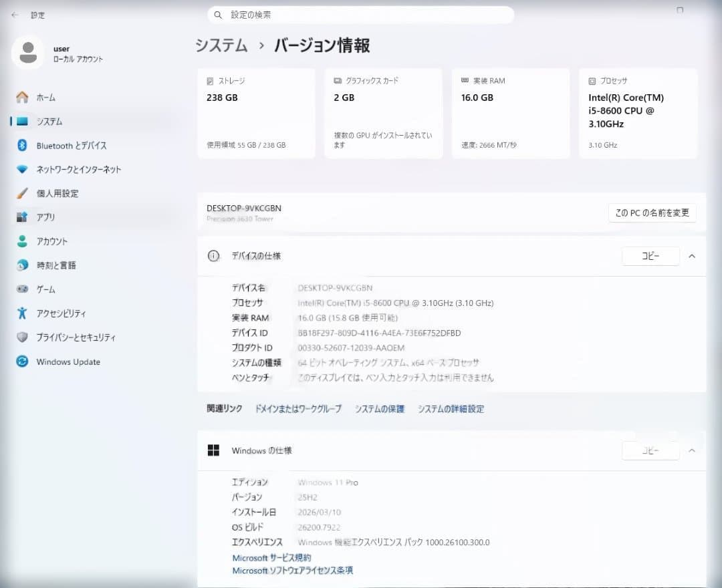Image resolution: width=722 pixels, height=588 pixels.
Task: Copy Windows の仕様 with コピー button
Action: coord(650,450)
